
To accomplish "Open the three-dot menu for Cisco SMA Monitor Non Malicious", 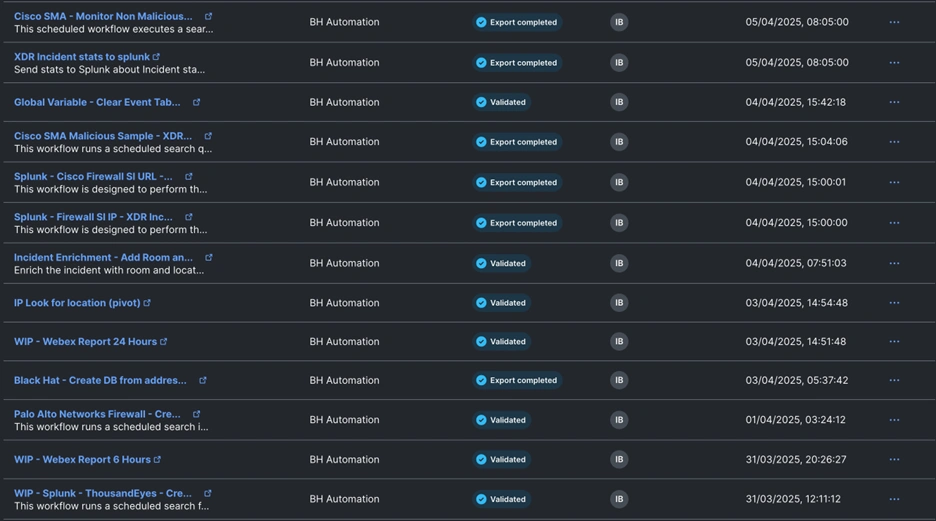I will 894,22.
